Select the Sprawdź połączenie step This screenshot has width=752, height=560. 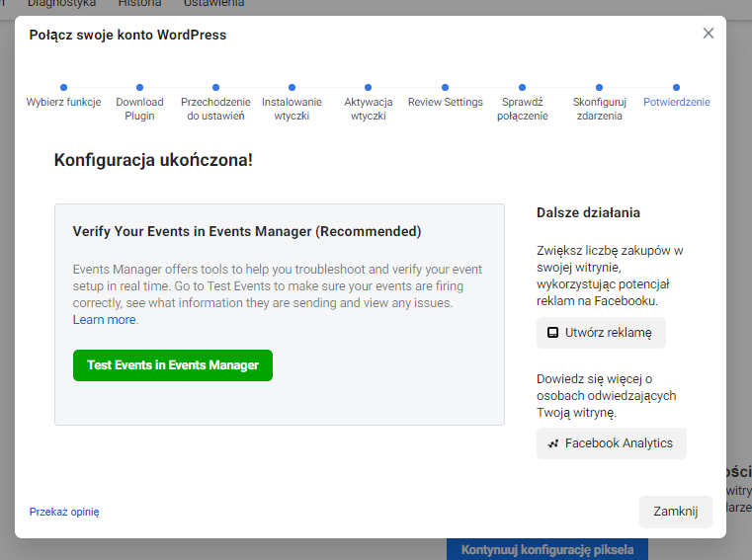point(524,88)
